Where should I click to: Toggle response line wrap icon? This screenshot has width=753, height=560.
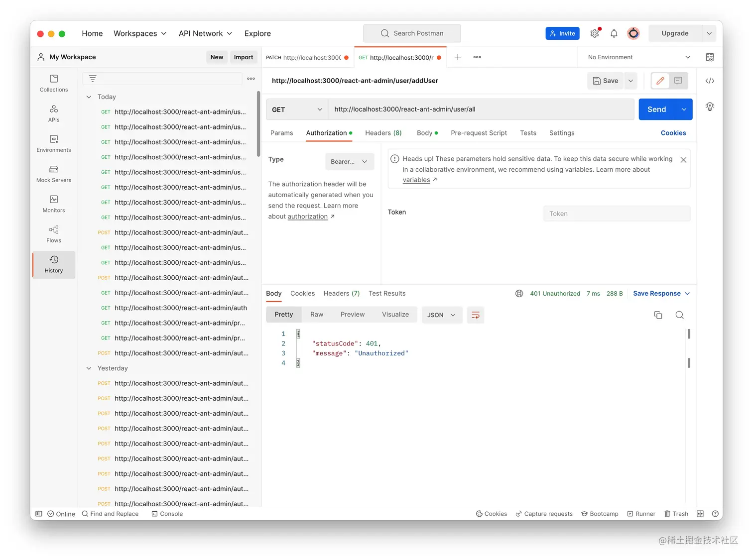(x=476, y=315)
